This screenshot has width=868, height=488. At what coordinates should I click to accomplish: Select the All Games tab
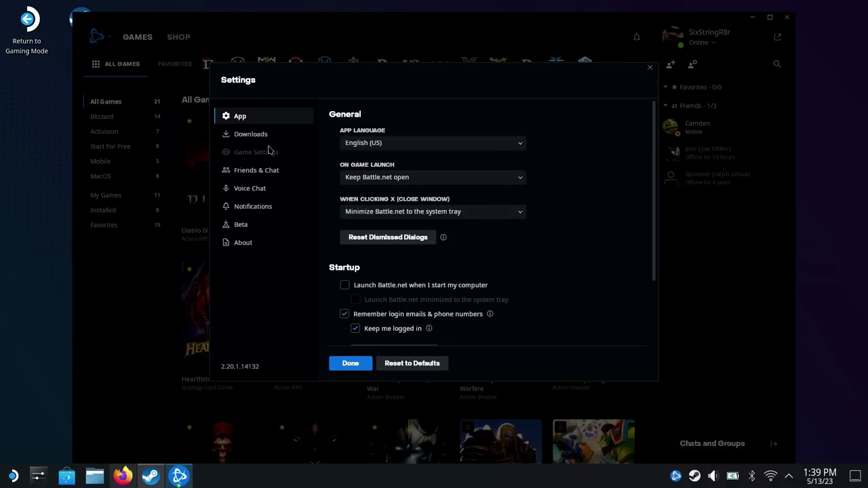116,64
